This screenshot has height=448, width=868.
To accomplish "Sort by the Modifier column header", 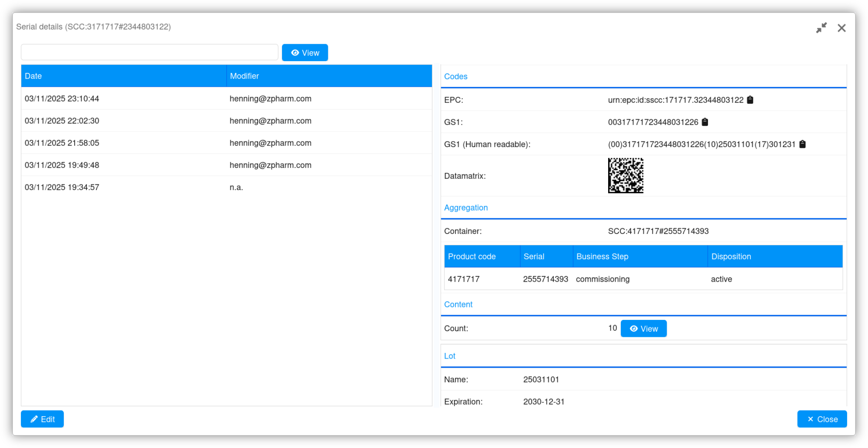I will (329, 76).
